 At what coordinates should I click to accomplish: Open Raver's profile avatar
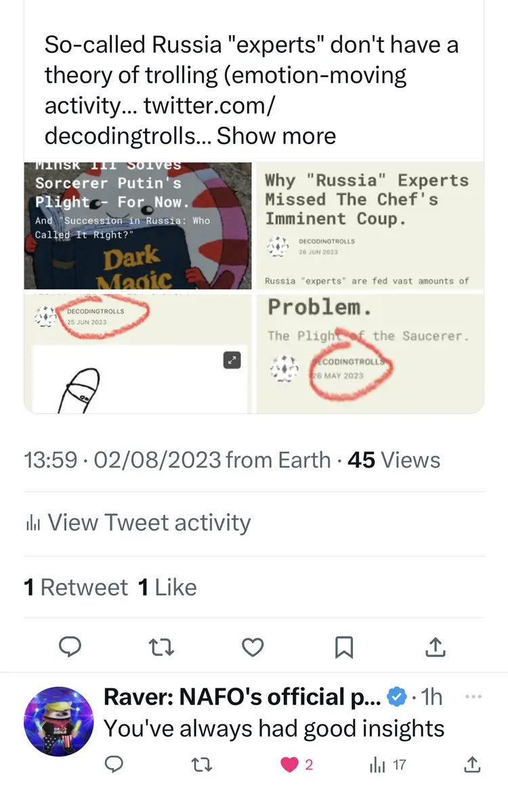pyautogui.click(x=58, y=722)
